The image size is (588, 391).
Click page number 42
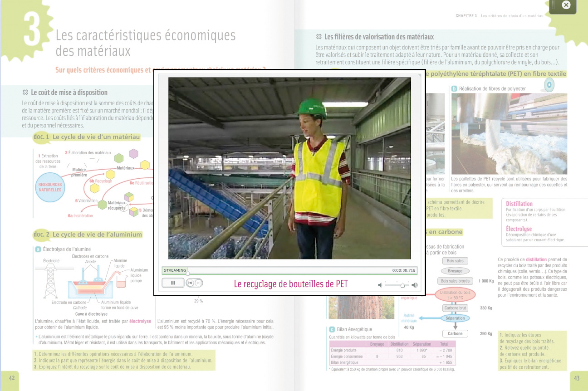[12, 378]
